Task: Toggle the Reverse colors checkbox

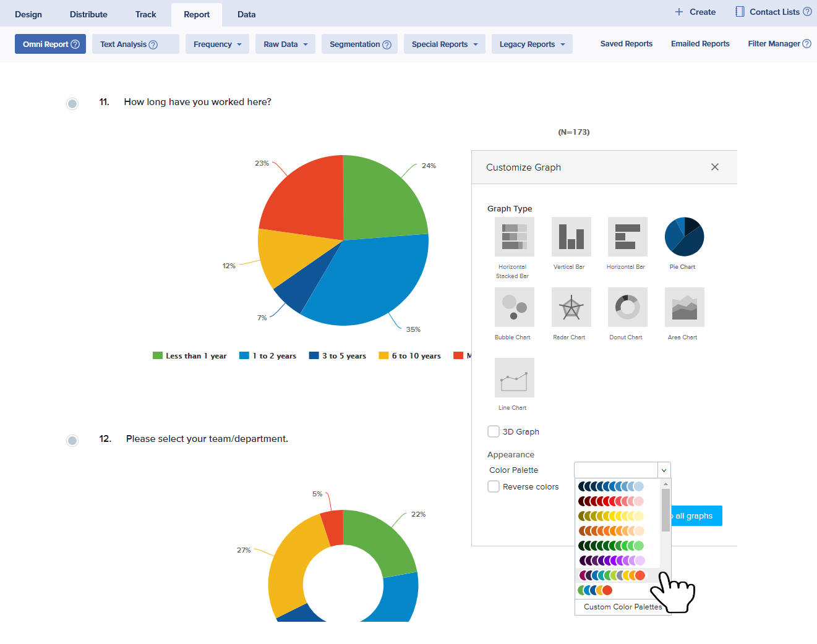Action: coord(494,486)
